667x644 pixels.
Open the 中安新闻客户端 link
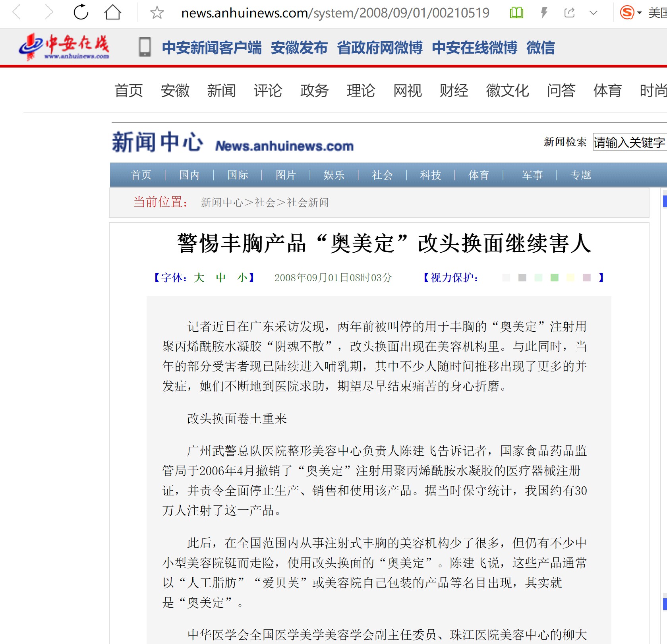pyautogui.click(x=212, y=48)
